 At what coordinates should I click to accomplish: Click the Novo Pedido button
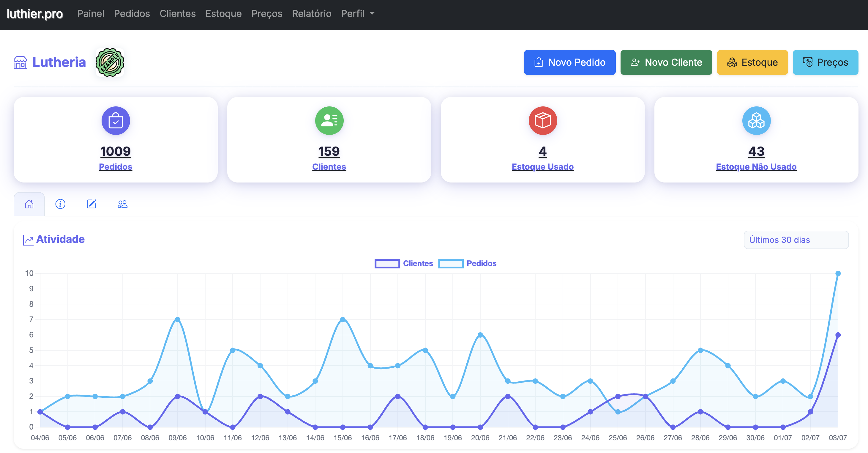click(x=569, y=62)
